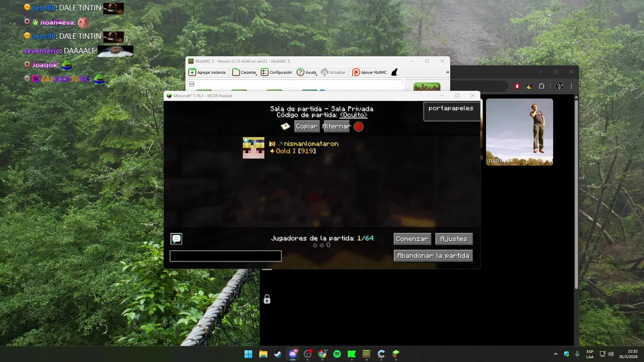Open the gray C-shaped app in the taskbar
644x362 pixels.
(x=381, y=354)
